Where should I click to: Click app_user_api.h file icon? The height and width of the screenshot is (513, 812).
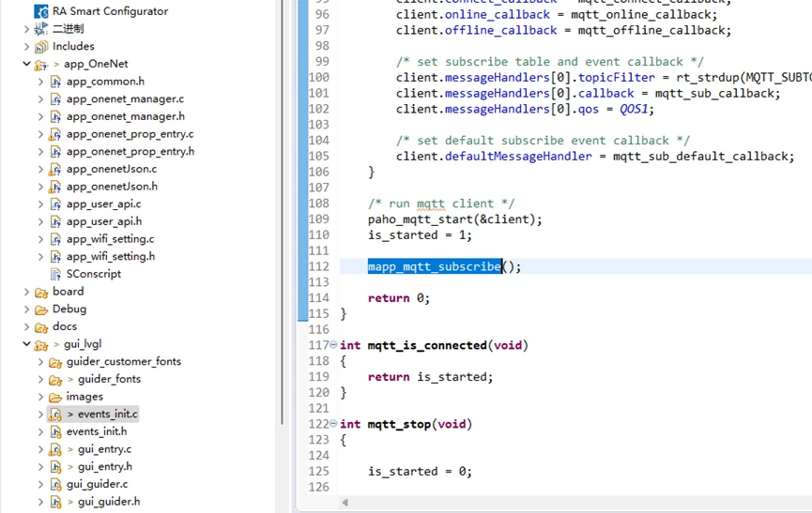click(55, 222)
